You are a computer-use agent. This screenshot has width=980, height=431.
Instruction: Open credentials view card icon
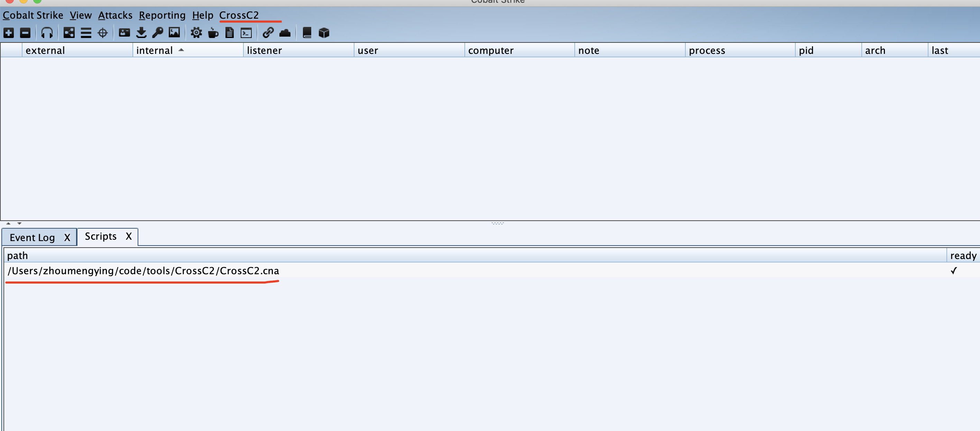124,33
